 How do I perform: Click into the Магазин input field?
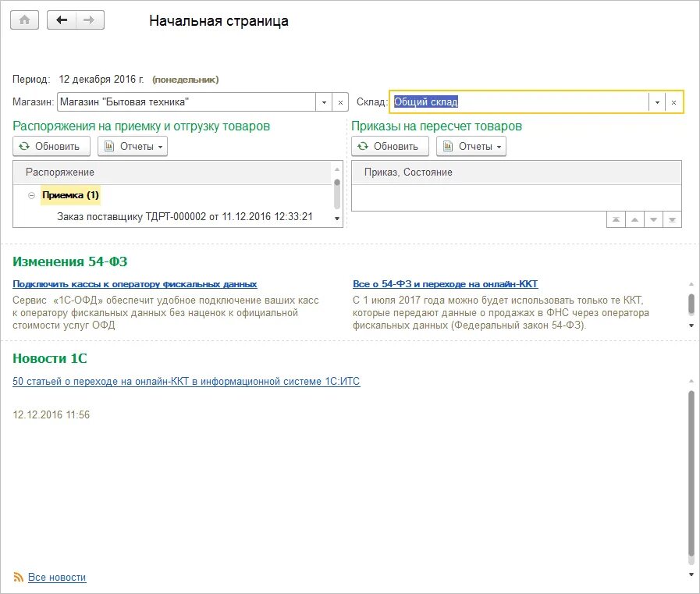[187, 102]
